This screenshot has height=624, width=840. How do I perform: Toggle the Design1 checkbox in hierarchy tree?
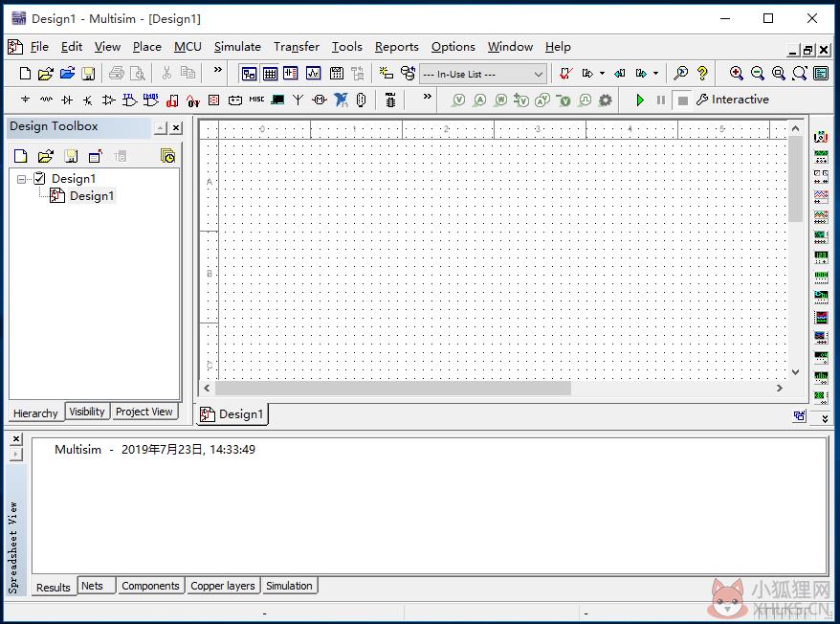(x=39, y=179)
